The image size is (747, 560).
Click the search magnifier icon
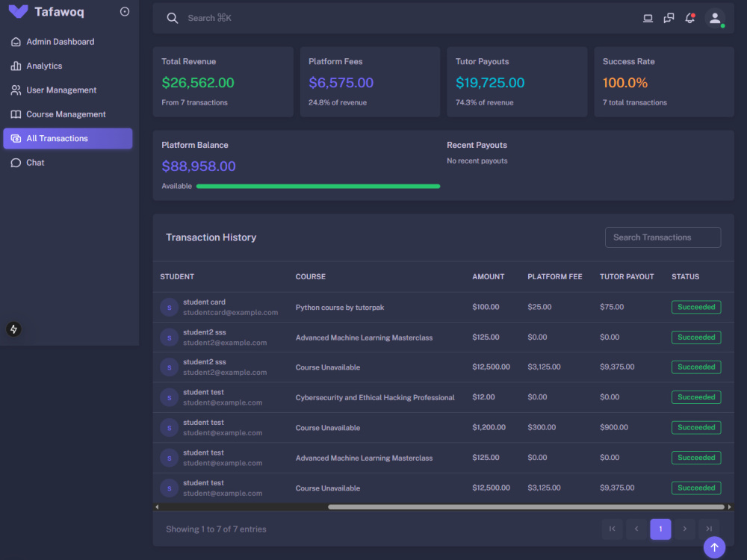coord(172,18)
